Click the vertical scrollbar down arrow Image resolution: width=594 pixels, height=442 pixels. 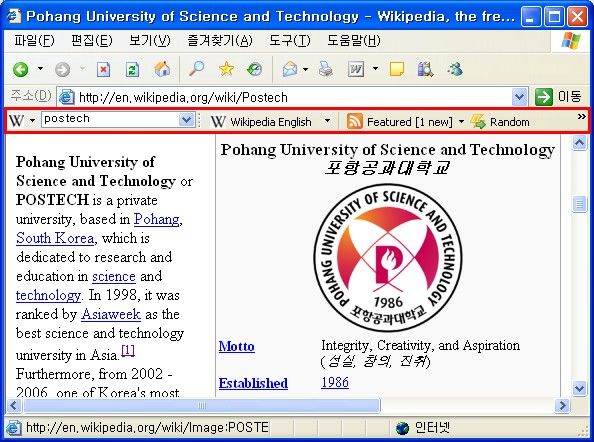[579, 389]
